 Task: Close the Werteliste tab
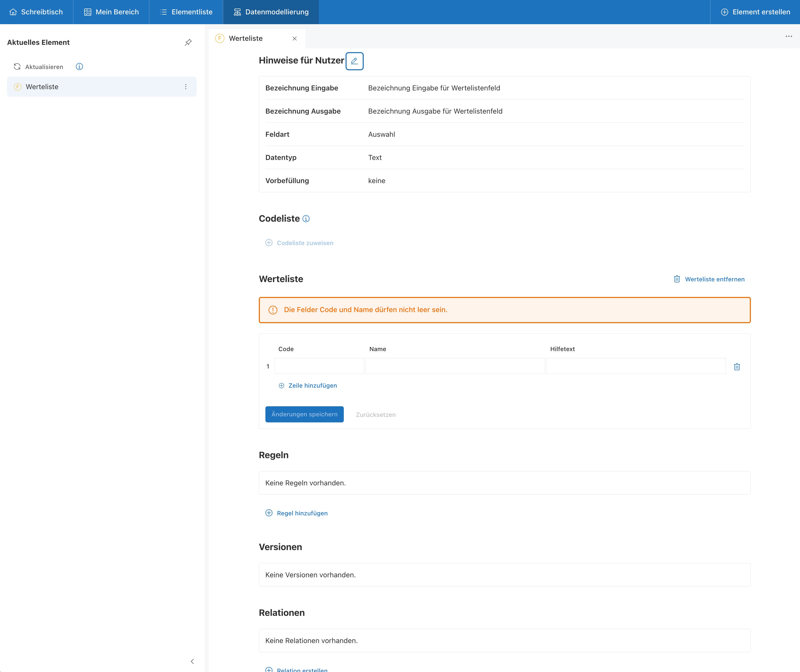[x=294, y=39]
